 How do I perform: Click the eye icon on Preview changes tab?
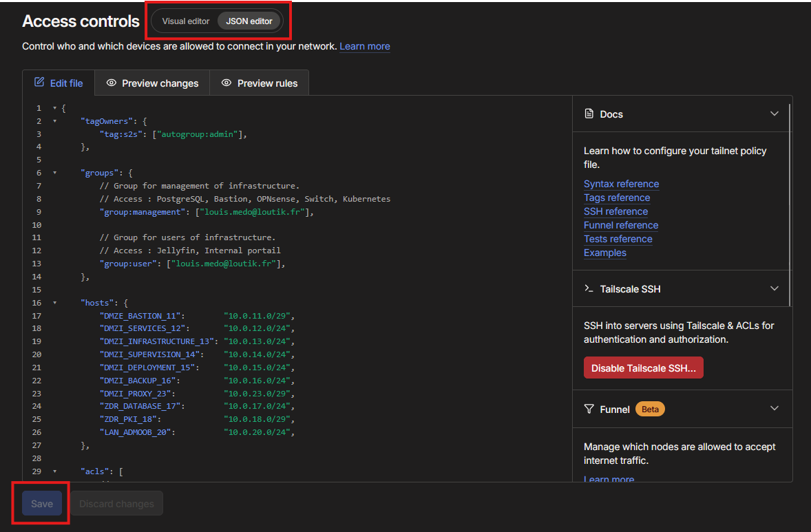112,83
